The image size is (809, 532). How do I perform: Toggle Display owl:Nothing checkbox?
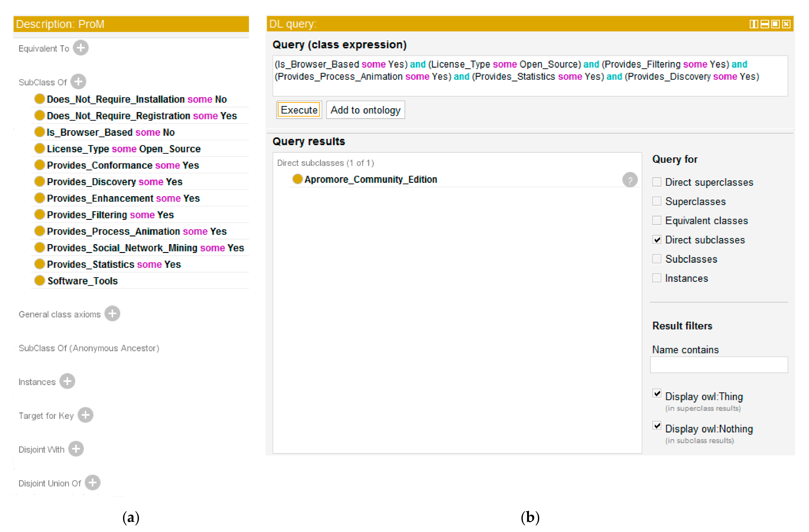pyautogui.click(x=657, y=426)
